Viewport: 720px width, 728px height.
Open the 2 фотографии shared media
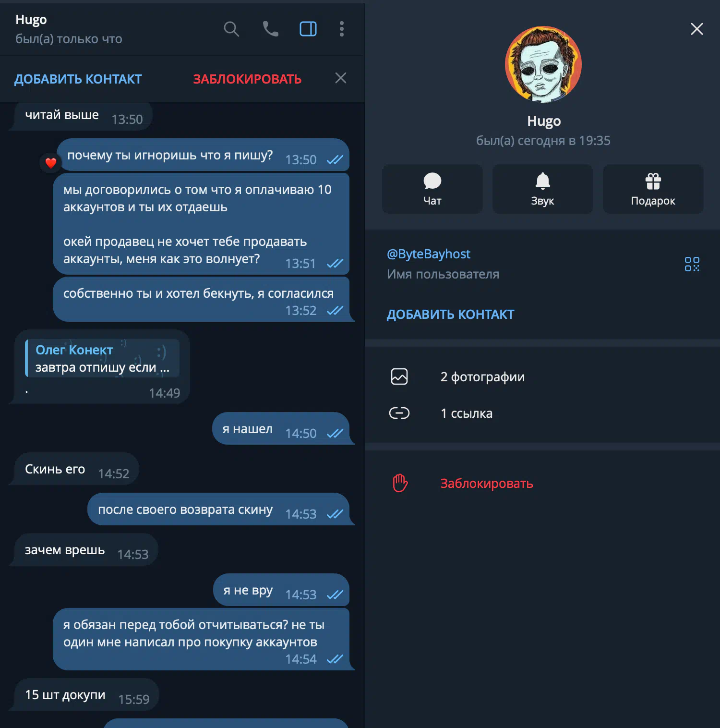click(x=542, y=376)
